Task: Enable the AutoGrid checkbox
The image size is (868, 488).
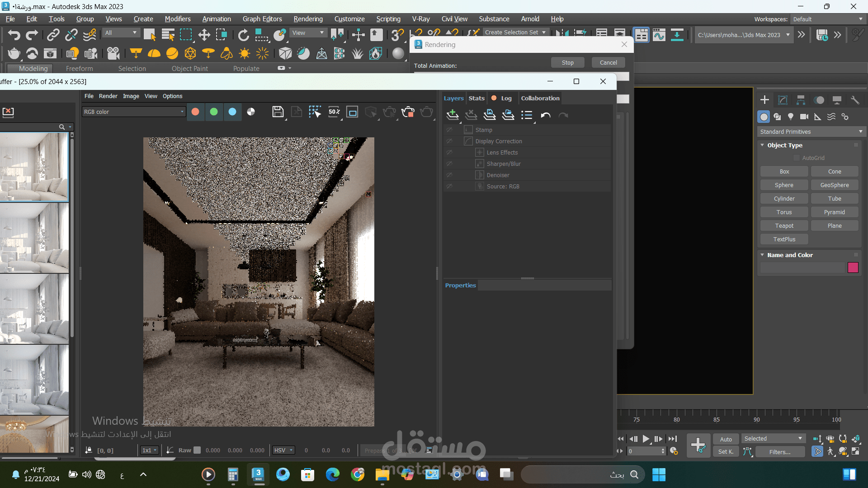Action: pyautogui.click(x=797, y=158)
